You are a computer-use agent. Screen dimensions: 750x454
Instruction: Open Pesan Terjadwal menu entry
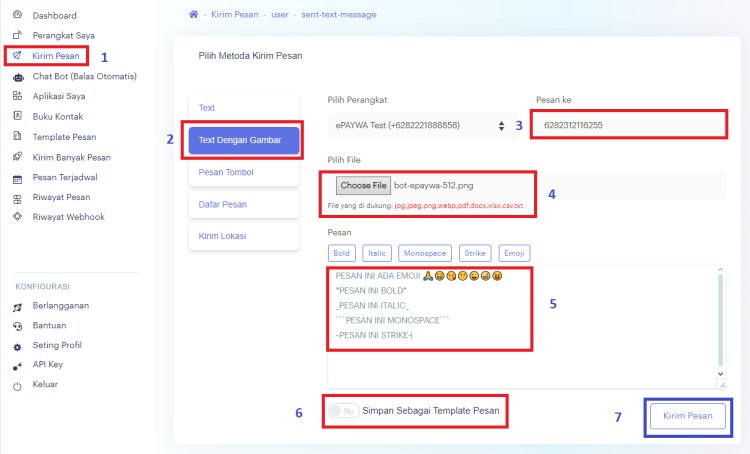point(65,177)
